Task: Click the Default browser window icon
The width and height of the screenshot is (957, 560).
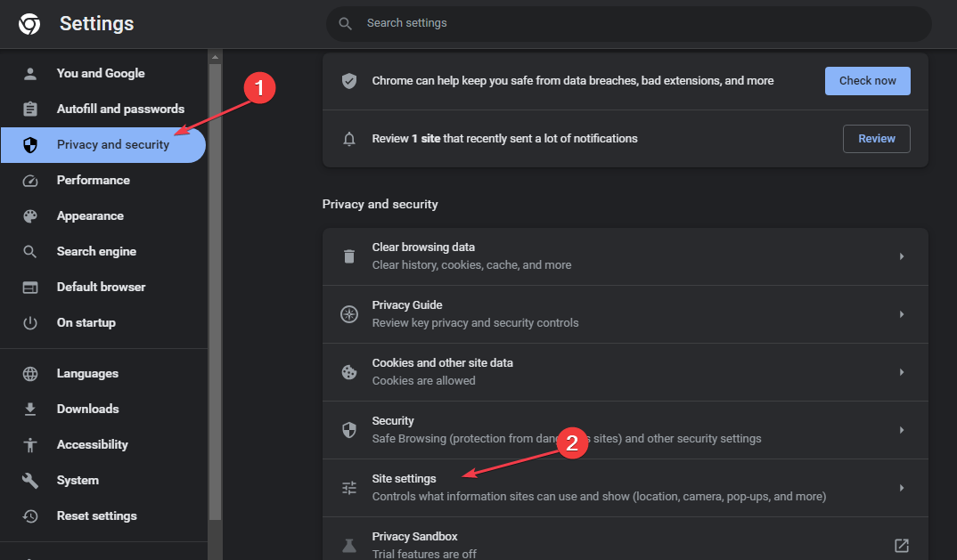Action: 30,288
